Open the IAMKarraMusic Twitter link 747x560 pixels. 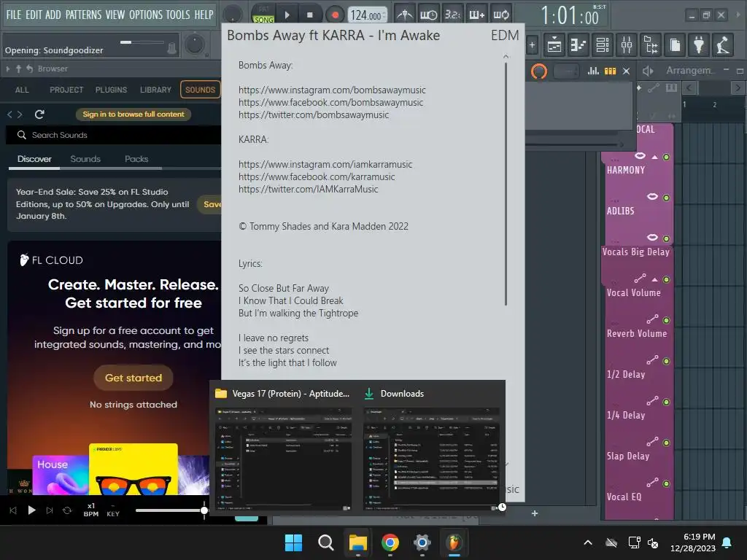[x=309, y=189]
